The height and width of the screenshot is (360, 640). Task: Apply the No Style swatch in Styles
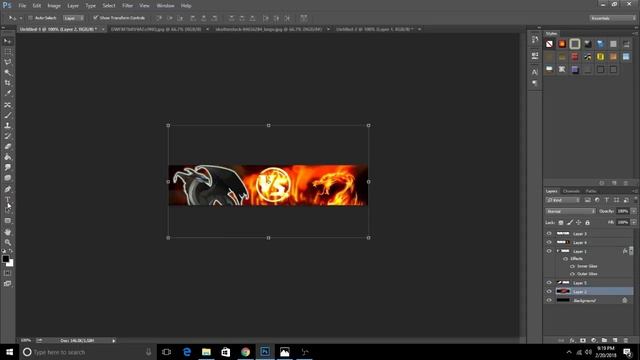(x=549, y=44)
